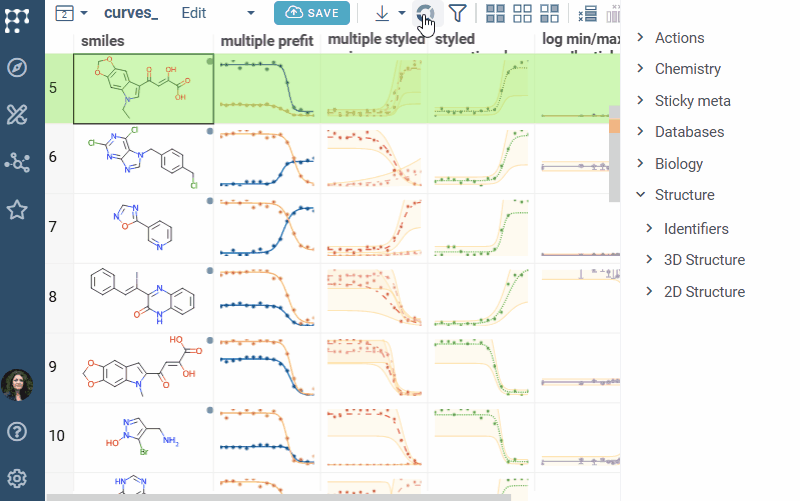800x501 pixels.
Task: Click the refresh circular icon
Action: pos(425,13)
